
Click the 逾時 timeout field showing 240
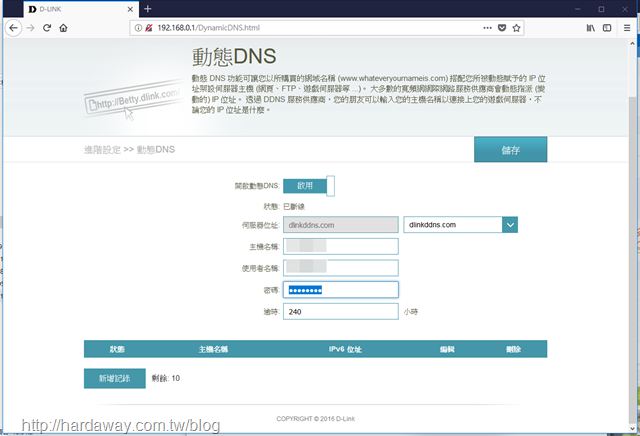(341, 311)
